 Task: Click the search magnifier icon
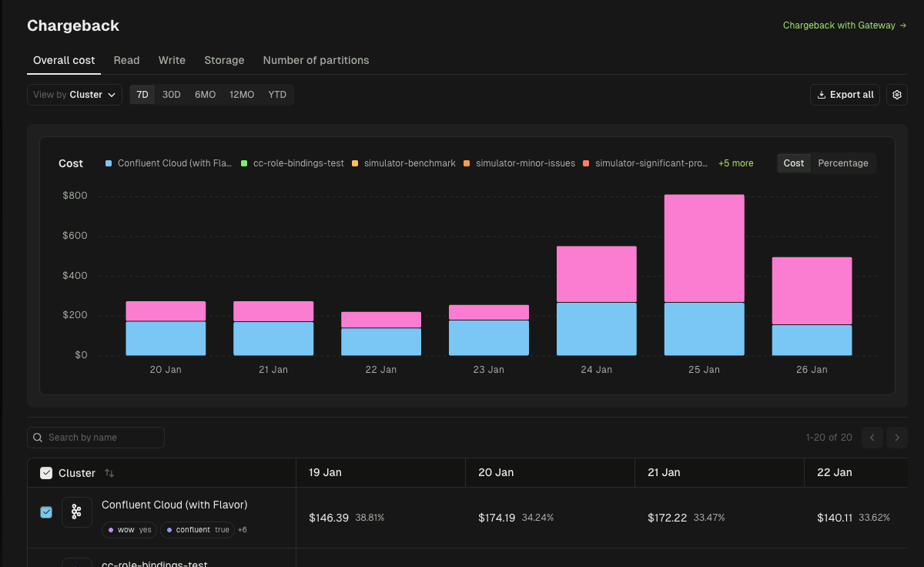pyautogui.click(x=37, y=437)
